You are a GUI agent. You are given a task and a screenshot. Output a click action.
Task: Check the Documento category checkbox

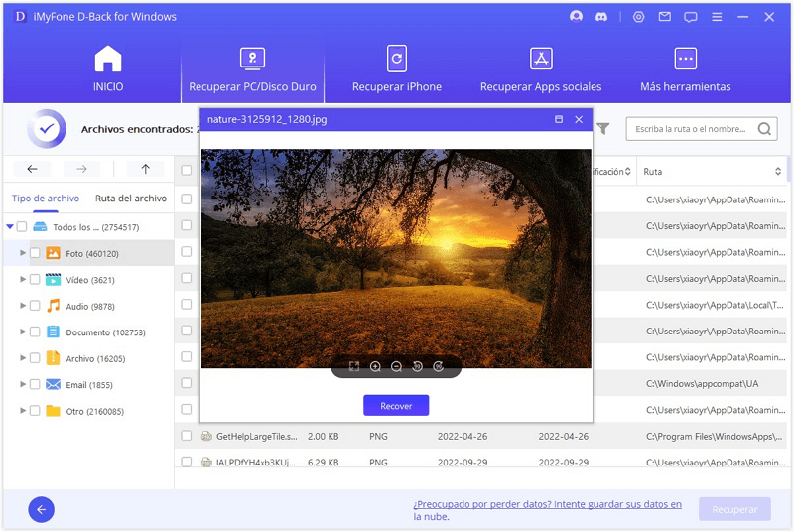[35, 332]
